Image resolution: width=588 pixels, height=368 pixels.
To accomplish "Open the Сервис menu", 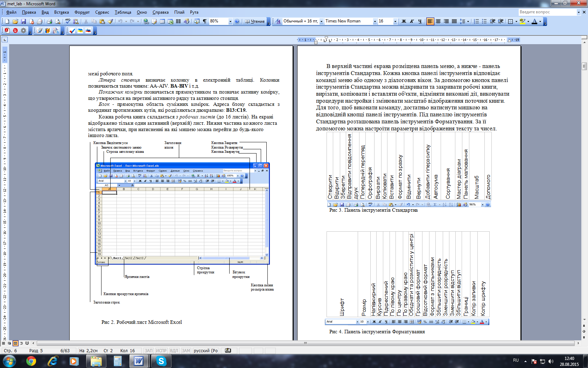I will [x=102, y=12].
